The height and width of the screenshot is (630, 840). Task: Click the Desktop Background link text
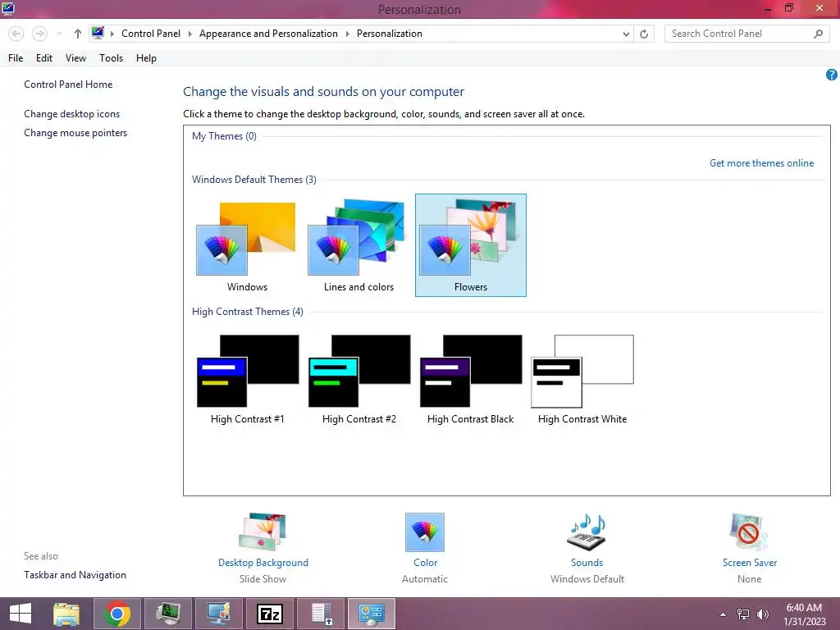pyautogui.click(x=263, y=563)
